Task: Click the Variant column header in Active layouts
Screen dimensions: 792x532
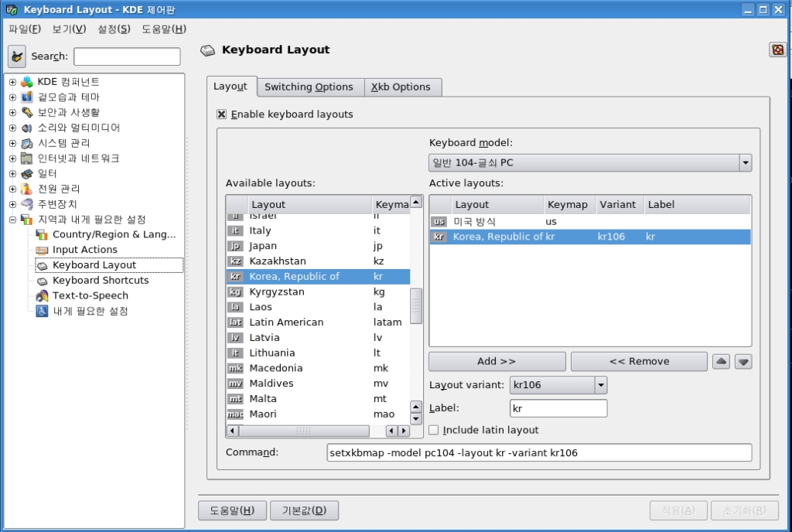Action: tap(620, 204)
